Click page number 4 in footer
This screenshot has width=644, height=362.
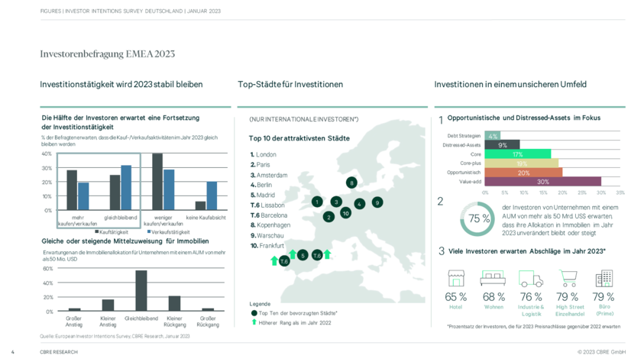13,352
